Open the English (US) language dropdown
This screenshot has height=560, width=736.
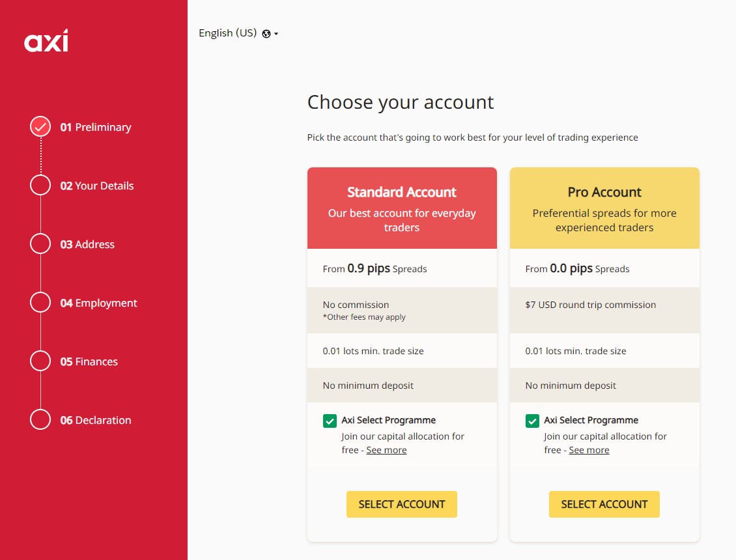(x=228, y=33)
